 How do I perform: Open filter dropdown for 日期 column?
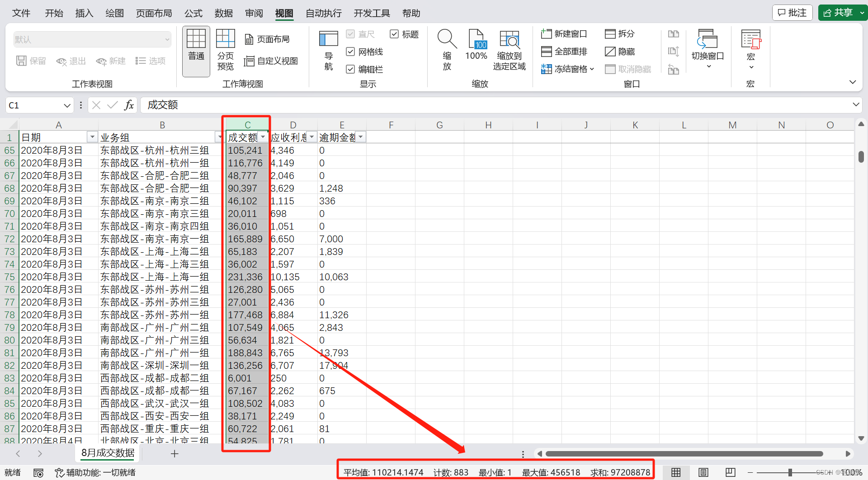pos(92,137)
